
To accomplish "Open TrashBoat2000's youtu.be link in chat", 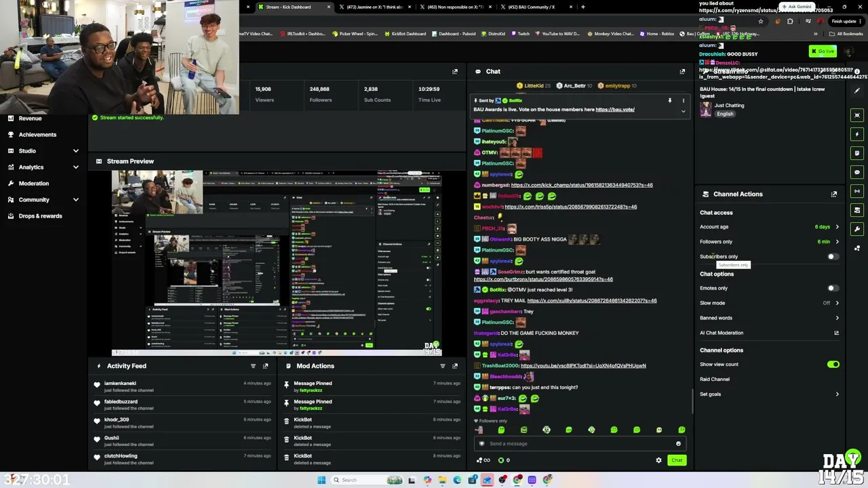I will pos(583,366).
